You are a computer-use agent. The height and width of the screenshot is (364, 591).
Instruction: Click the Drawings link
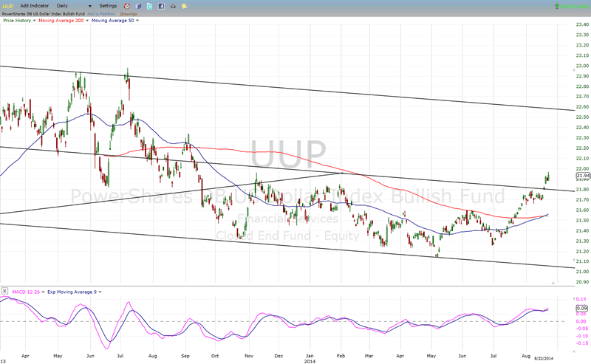[129, 13]
